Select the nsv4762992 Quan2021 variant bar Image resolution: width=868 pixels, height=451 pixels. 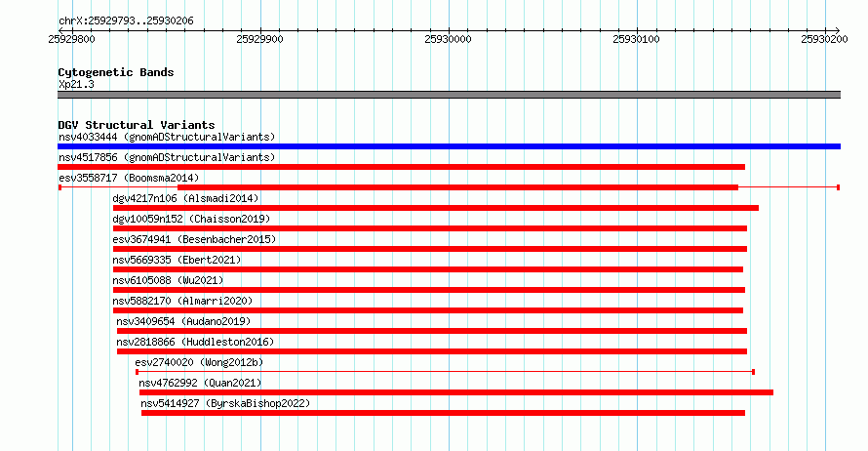(456, 392)
